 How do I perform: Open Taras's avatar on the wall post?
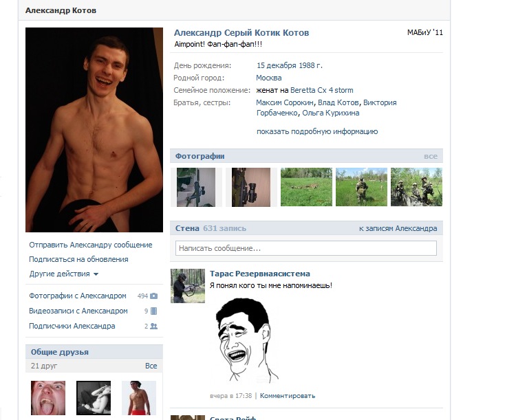(188, 286)
